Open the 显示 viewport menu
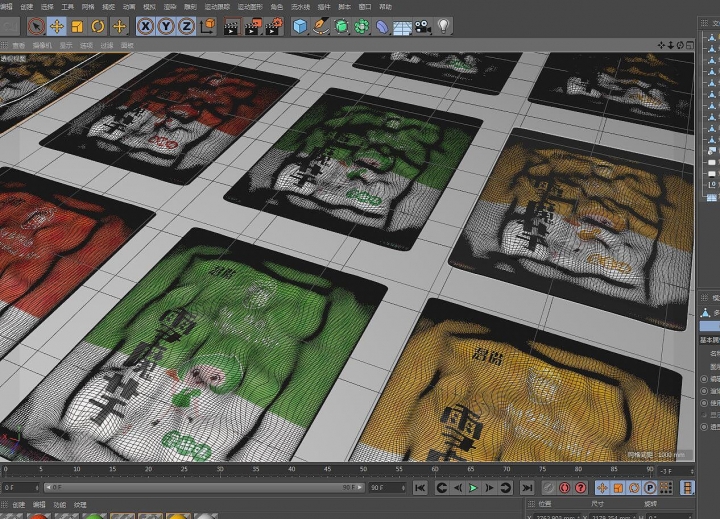This screenshot has width=720, height=519. (66, 45)
